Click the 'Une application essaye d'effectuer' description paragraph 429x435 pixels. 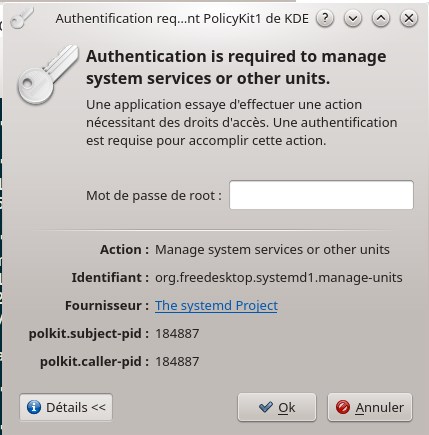[x=242, y=123]
